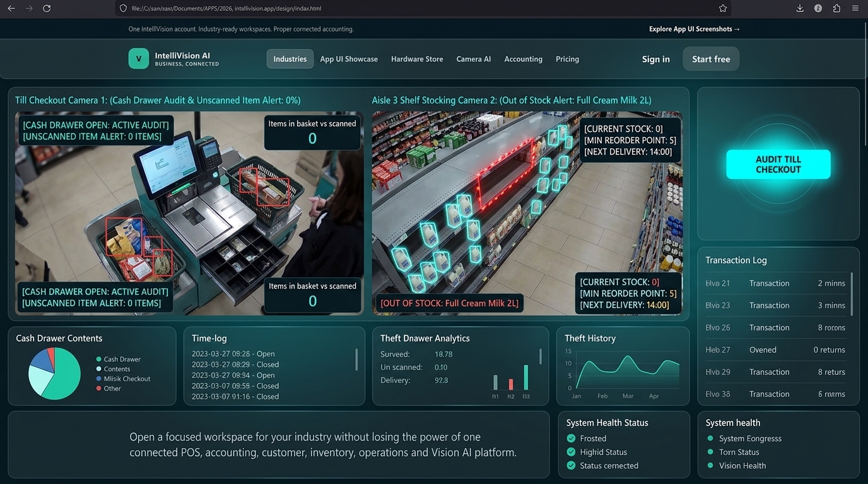Click the check icon beside Highid Status
This screenshot has width=868, height=484.
tap(572, 452)
